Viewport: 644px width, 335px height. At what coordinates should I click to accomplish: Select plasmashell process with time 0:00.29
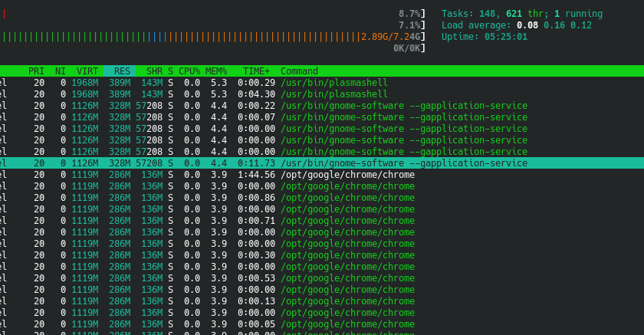(x=334, y=83)
